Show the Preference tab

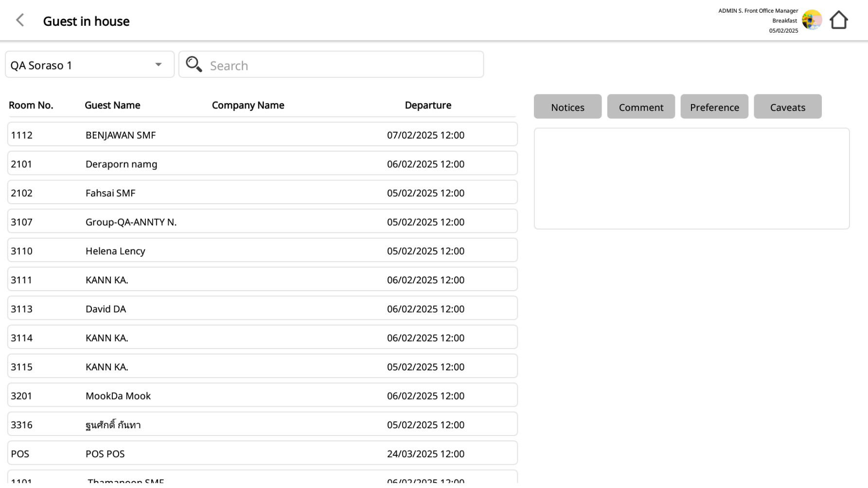[714, 107]
